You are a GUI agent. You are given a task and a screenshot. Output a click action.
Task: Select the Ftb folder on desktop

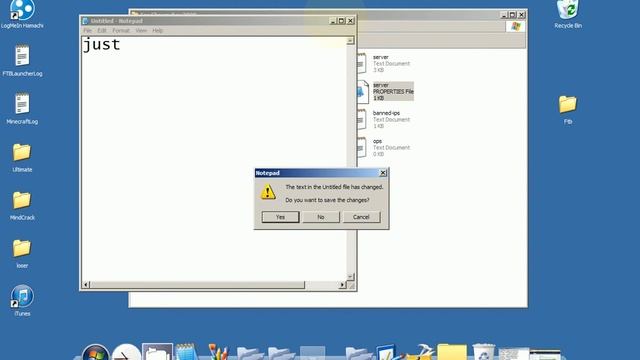pyautogui.click(x=568, y=109)
